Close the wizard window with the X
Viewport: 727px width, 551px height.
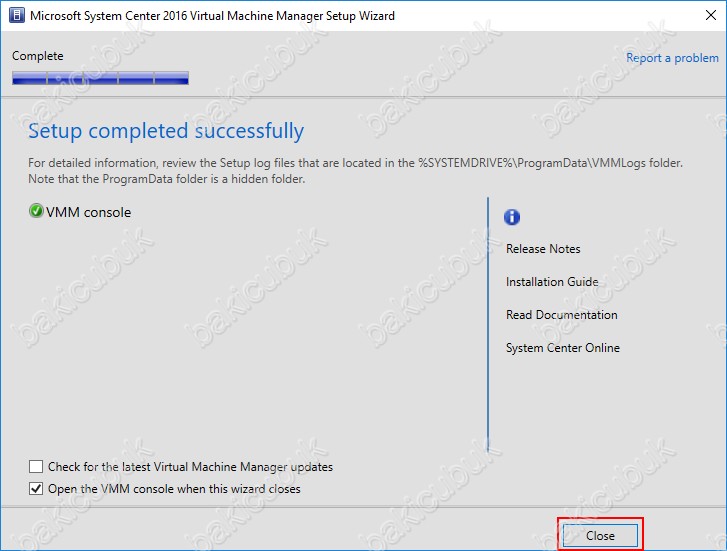click(x=711, y=15)
